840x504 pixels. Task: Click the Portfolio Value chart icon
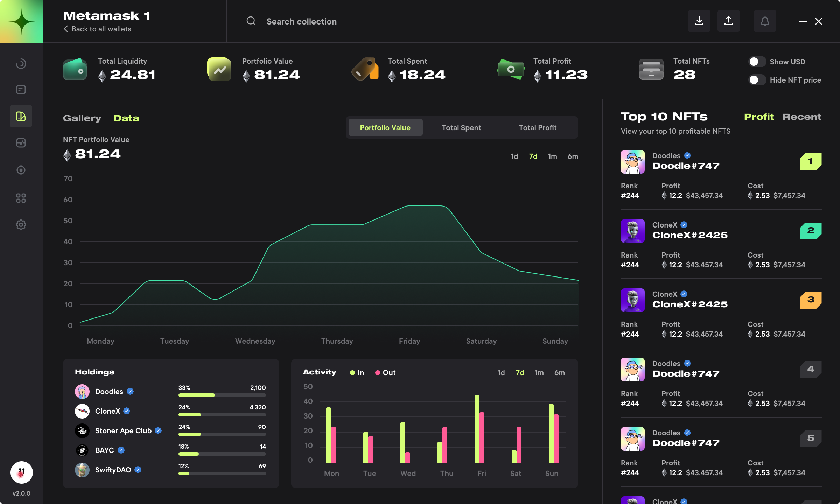click(x=219, y=69)
